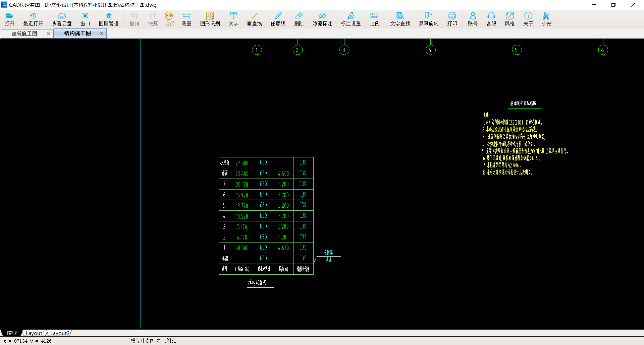Click the VIP 会员 membership button
Image resolution: width=644 pixels, height=345 pixels.
pyautogui.click(x=169, y=19)
